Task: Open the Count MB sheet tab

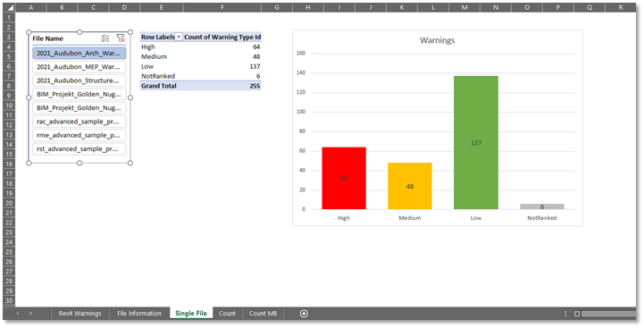Action: tap(263, 313)
